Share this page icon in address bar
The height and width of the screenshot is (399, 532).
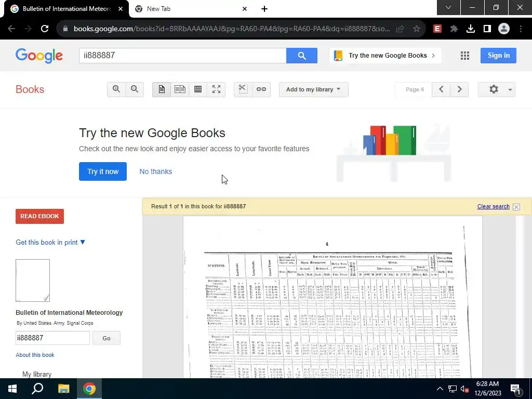(x=400, y=29)
